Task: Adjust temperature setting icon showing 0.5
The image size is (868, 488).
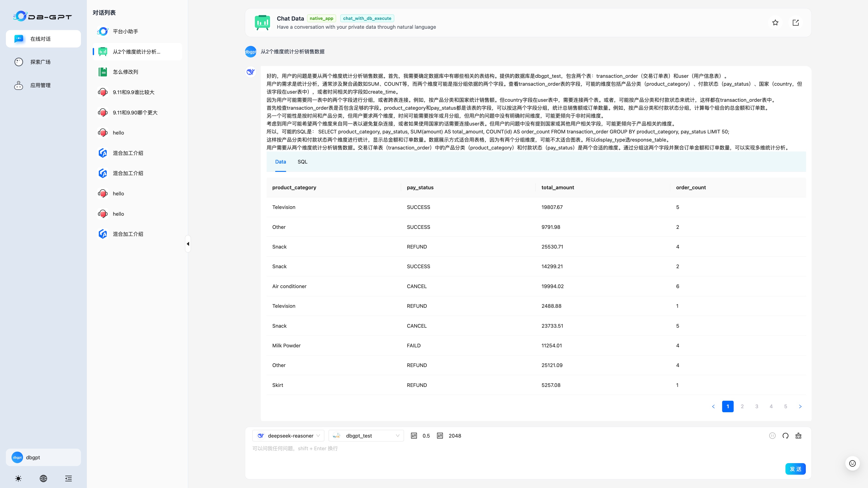Action: [414, 436]
